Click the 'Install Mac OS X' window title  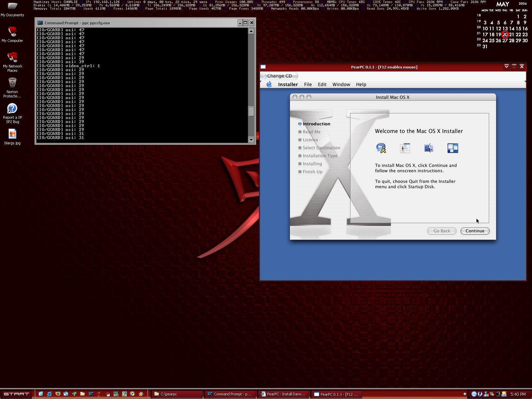click(x=393, y=97)
